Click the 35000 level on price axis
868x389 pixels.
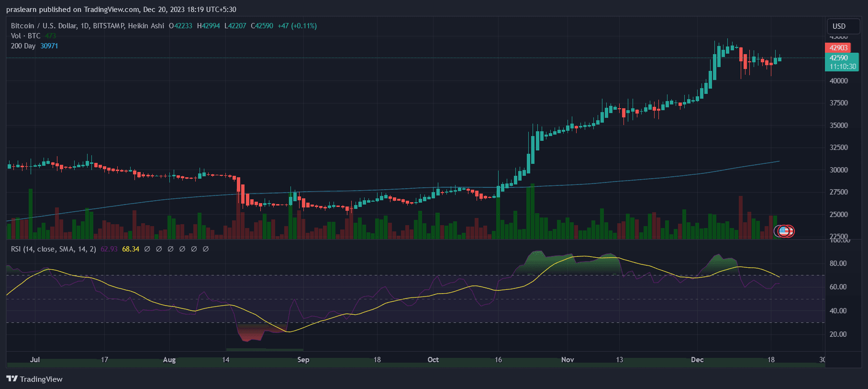click(838, 126)
